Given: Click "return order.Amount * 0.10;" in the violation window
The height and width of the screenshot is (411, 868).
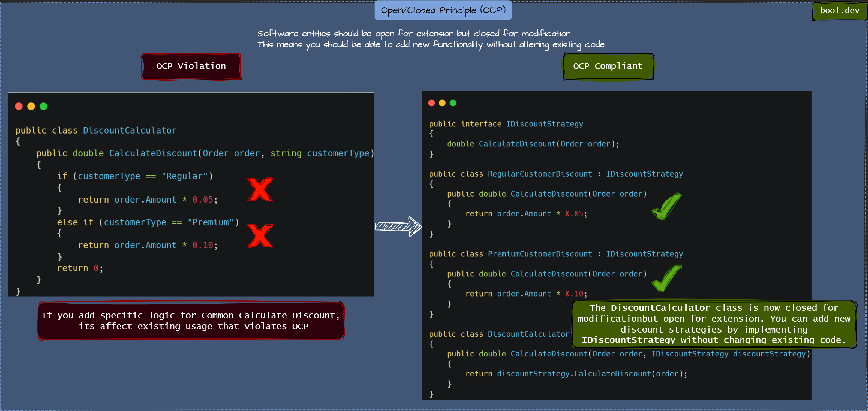Looking at the screenshot, I should 148,245.
